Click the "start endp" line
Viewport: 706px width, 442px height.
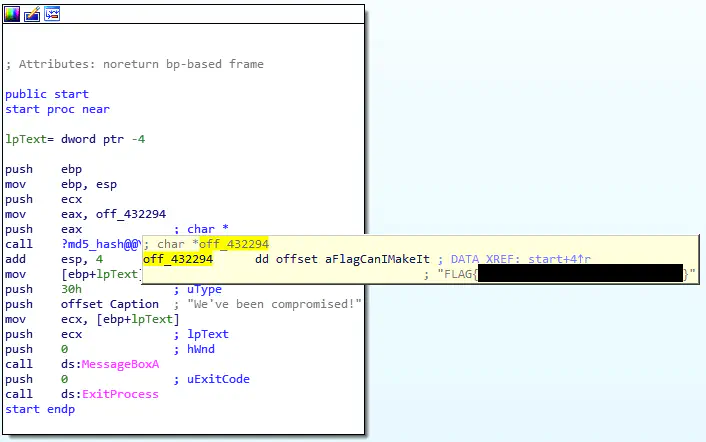pos(39,409)
